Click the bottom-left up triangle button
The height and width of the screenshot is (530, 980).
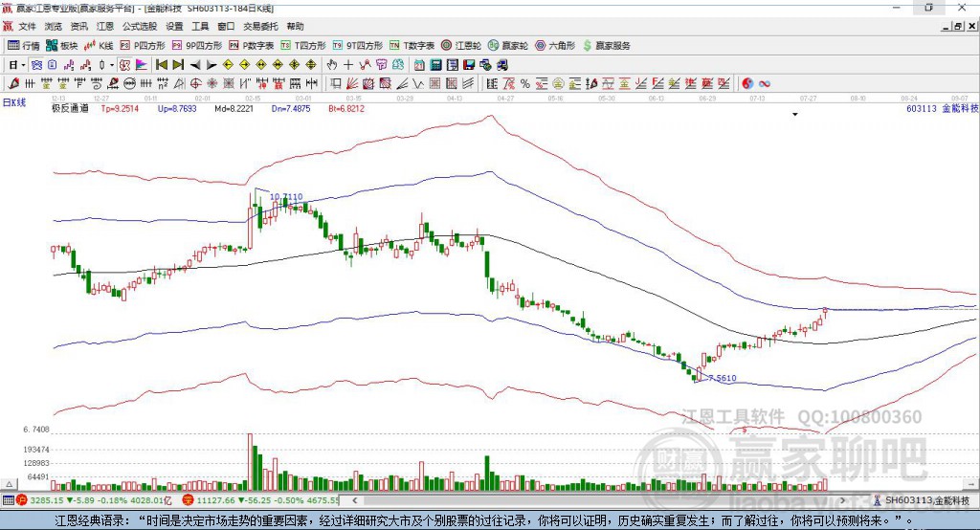(x=9, y=484)
